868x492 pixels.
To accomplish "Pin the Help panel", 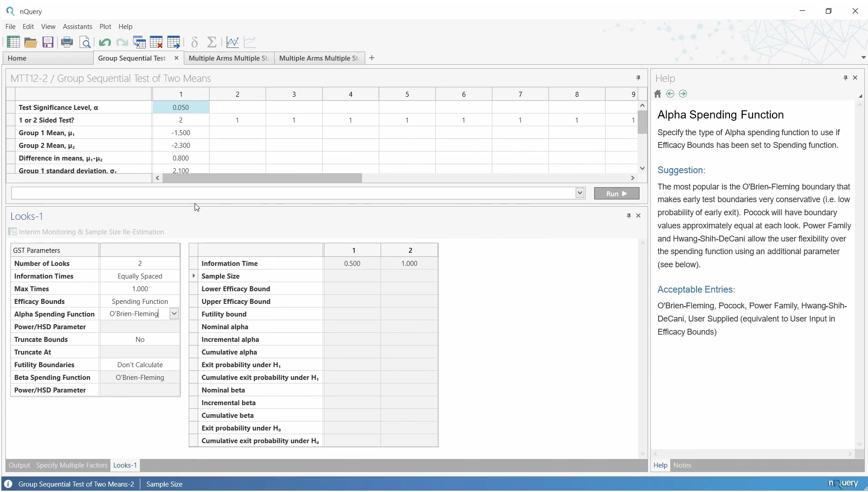I will coord(845,78).
